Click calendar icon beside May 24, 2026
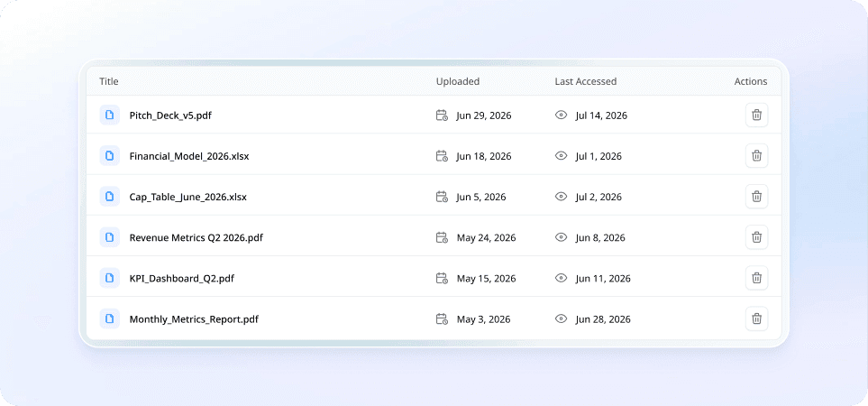This screenshot has height=406, width=868. click(442, 237)
